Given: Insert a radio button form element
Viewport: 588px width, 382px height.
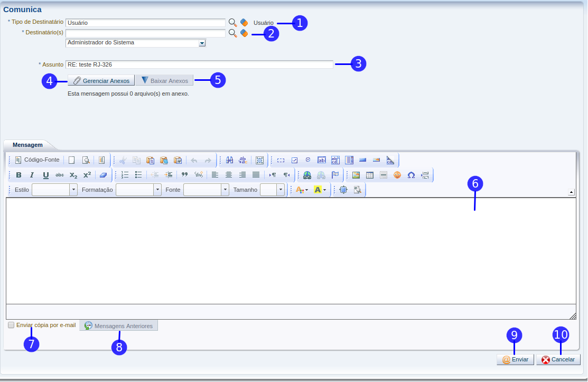Looking at the screenshot, I should coord(308,160).
